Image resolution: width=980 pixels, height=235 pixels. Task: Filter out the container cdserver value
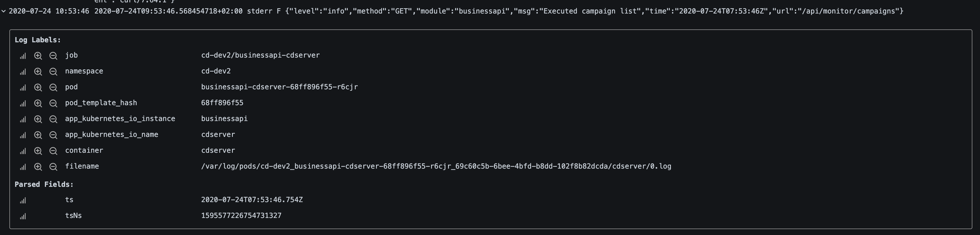tap(53, 151)
